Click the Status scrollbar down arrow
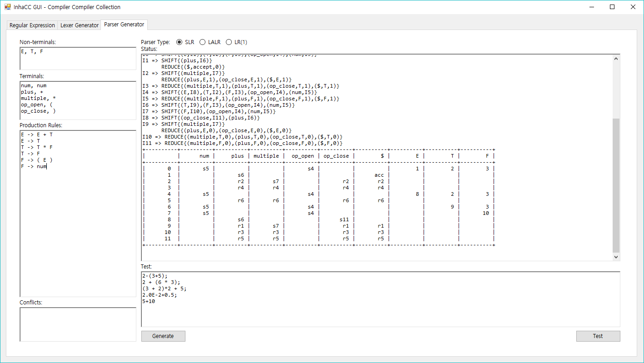644x363 pixels. click(616, 257)
